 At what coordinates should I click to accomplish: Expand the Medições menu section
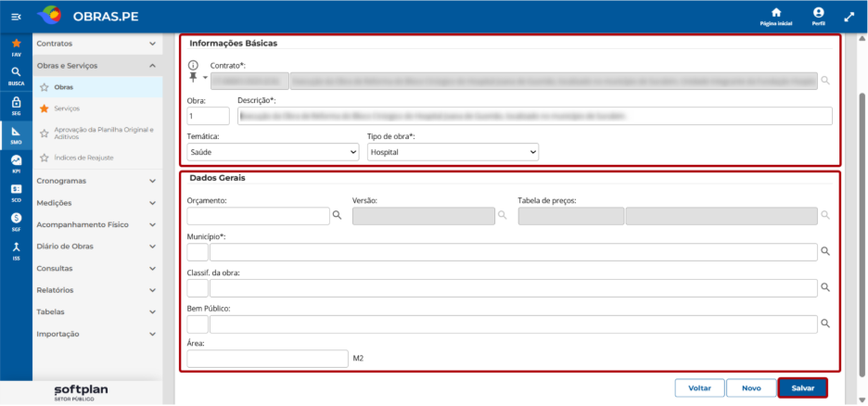(x=97, y=203)
